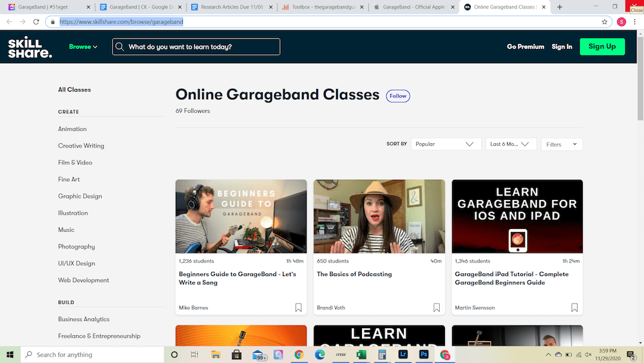
Task: Click the Skillshare search input field
Action: (x=196, y=47)
